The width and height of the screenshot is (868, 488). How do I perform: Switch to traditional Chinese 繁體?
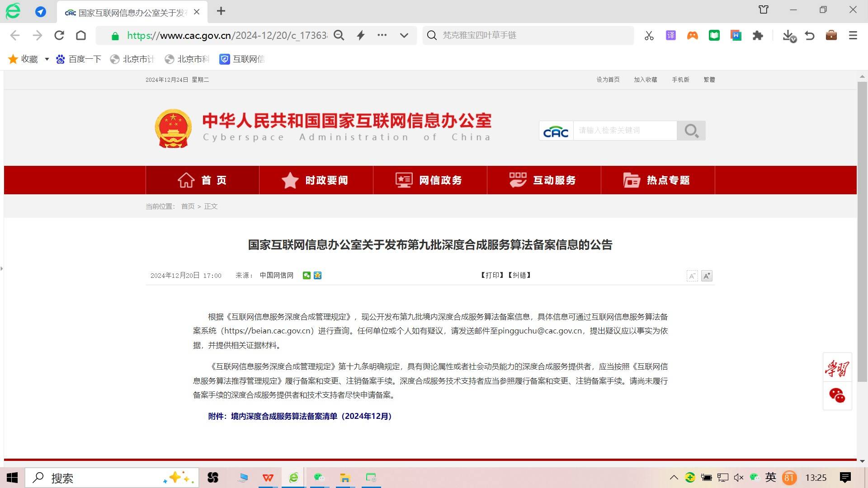(x=709, y=80)
